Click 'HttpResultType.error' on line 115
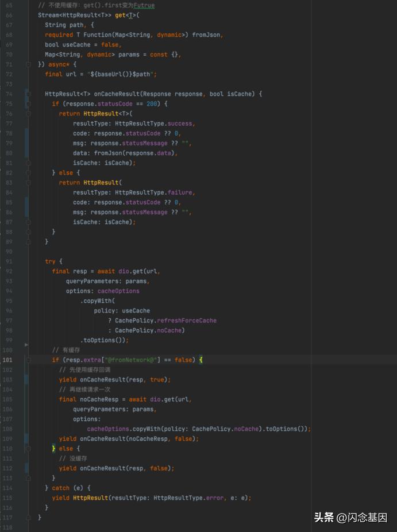 tap(188, 498)
